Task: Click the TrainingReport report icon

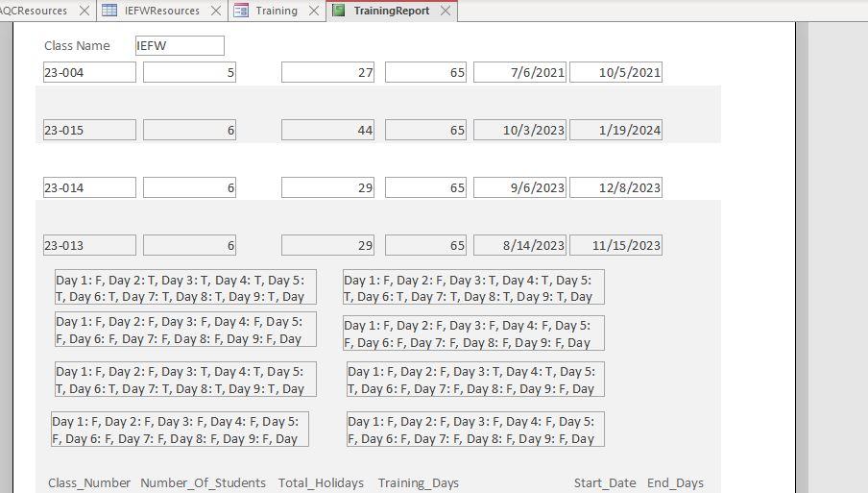Action: pos(339,11)
